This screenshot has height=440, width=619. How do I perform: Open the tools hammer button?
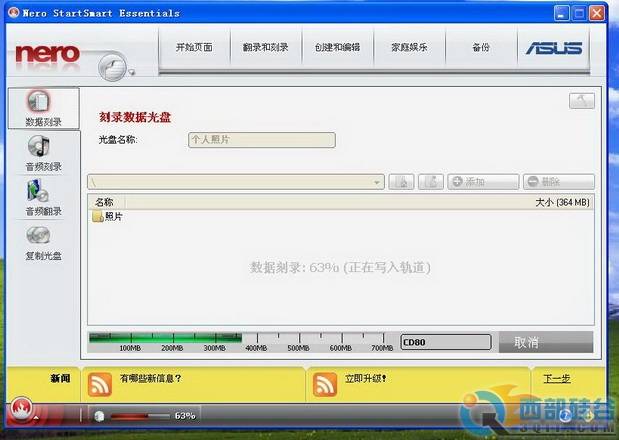581,101
